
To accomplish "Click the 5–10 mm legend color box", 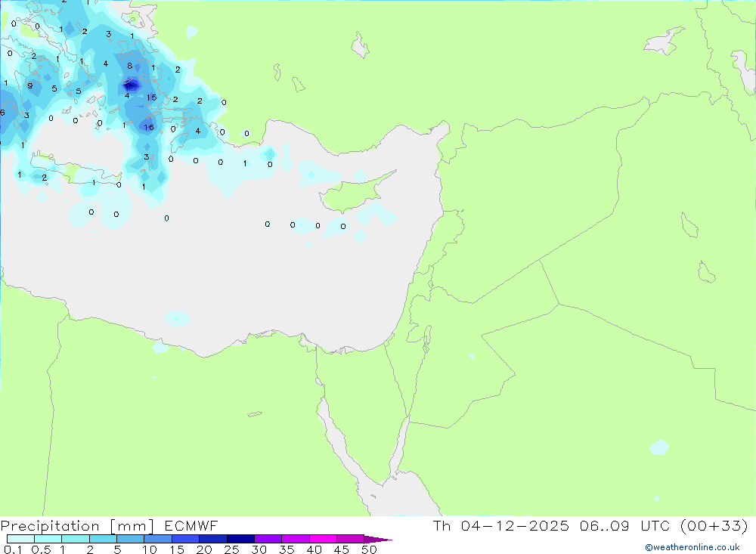I will point(130,539).
